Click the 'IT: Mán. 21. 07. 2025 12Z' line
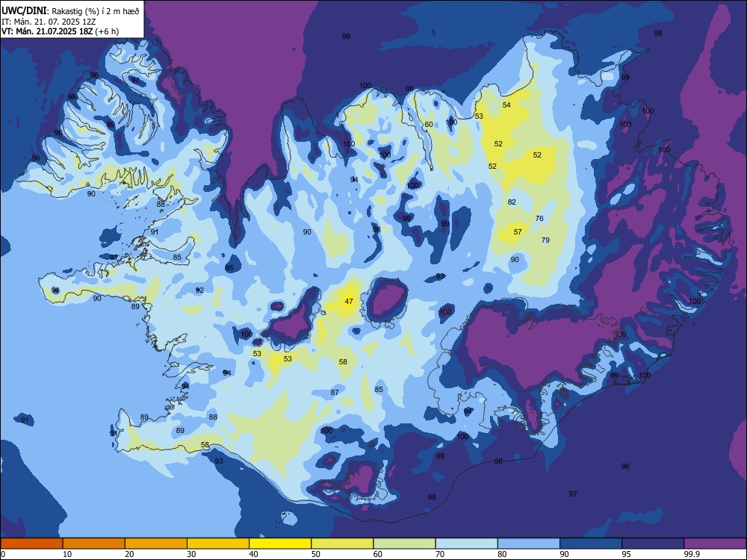The image size is (747, 560). tap(48, 22)
